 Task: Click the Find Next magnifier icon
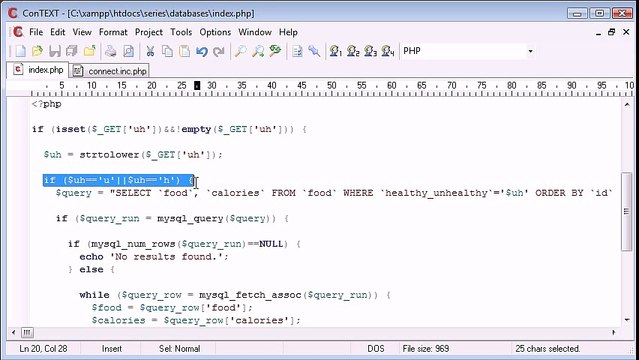click(x=258, y=51)
